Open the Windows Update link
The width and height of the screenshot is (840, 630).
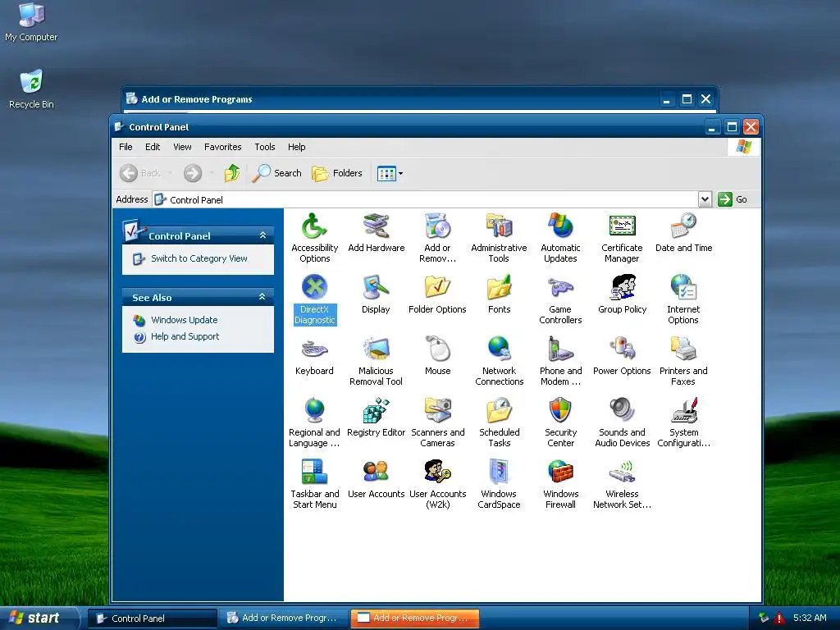185,320
